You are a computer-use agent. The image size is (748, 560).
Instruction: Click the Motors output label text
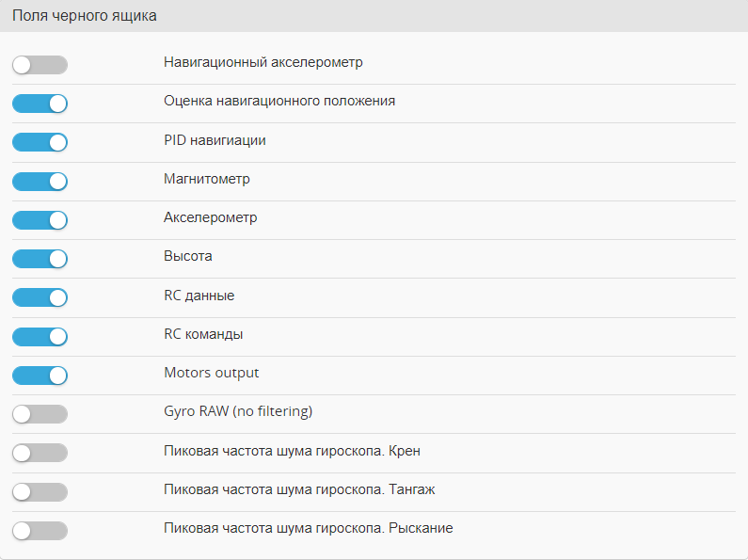coord(211,373)
